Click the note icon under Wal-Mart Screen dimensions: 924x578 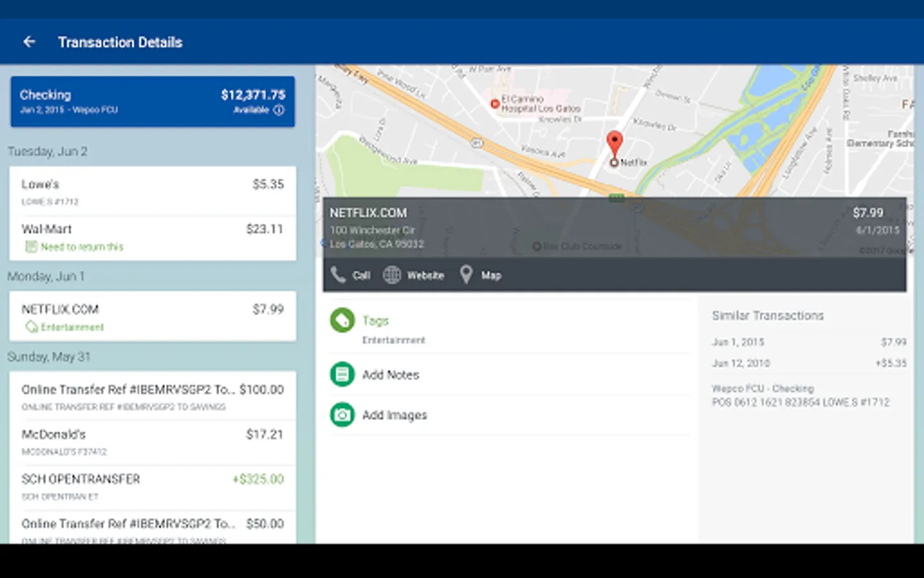point(31,247)
